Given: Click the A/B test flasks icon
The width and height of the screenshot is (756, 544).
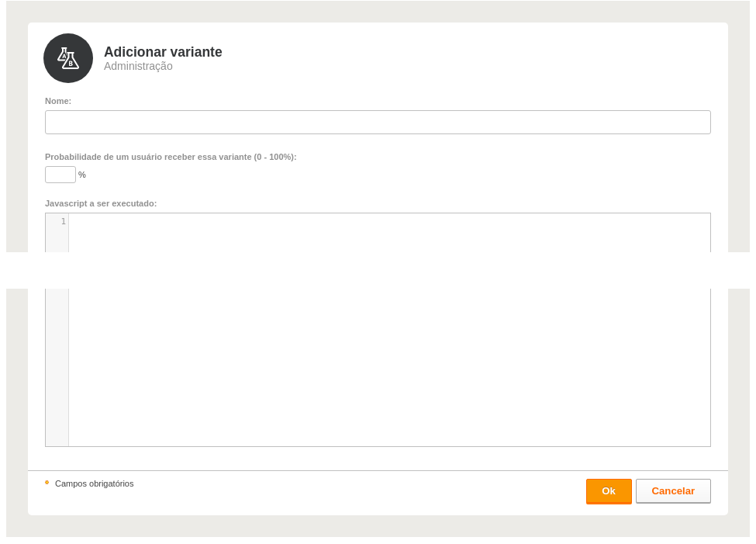Looking at the screenshot, I should coord(68,58).
